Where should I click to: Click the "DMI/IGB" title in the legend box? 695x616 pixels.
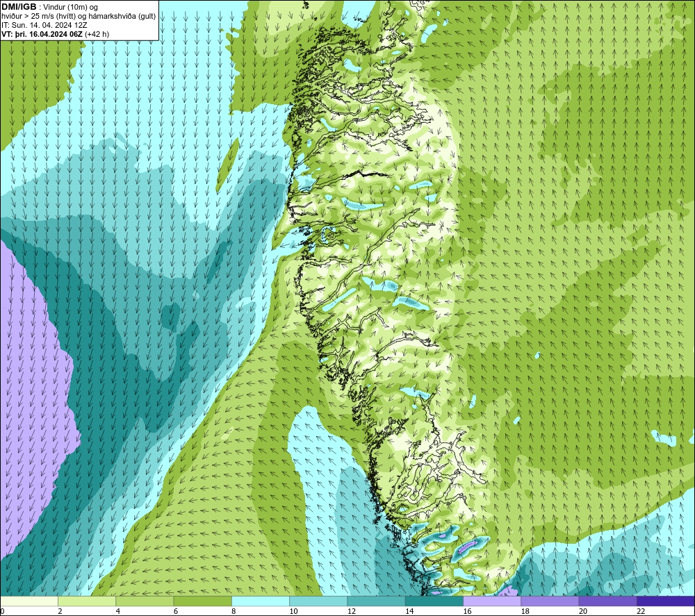(x=19, y=7)
